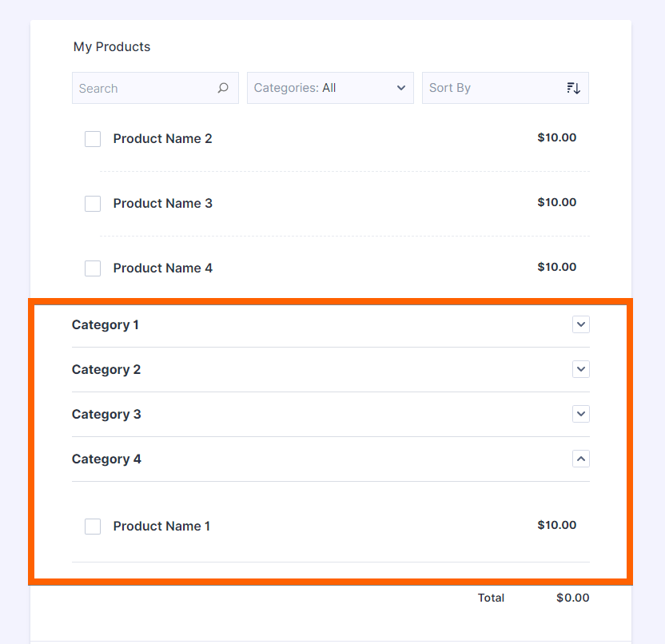The width and height of the screenshot is (665, 644).
Task: Expand Category 2 using its chevron
Action: click(x=581, y=369)
